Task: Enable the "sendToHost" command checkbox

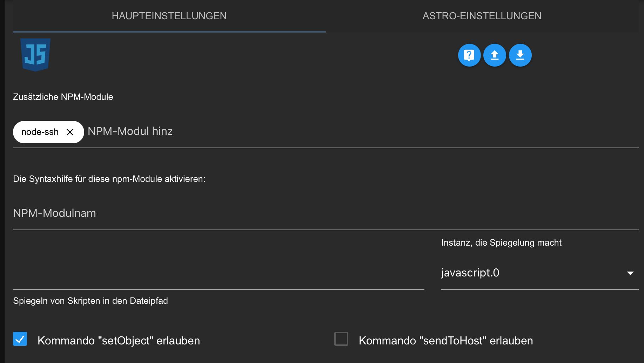Action: coord(341,339)
